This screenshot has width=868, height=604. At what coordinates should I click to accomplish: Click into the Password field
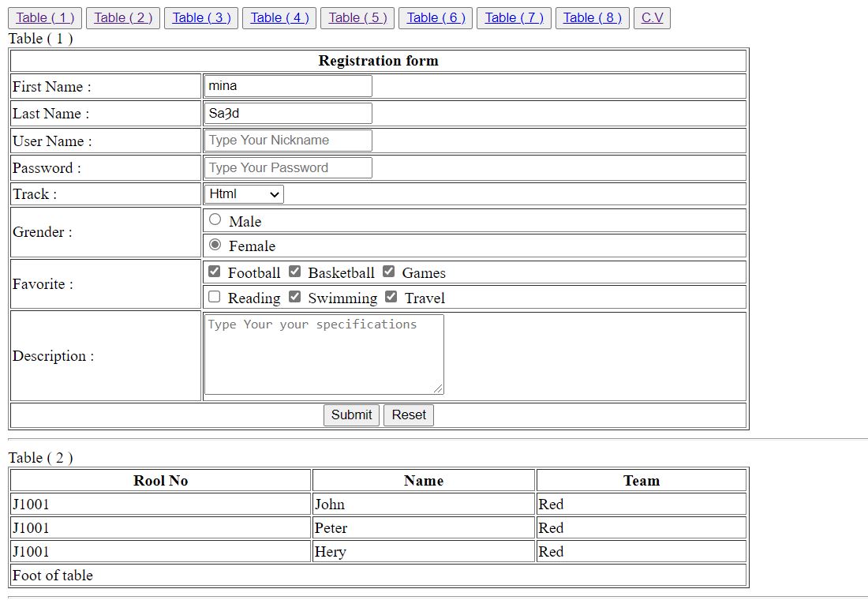click(x=288, y=167)
